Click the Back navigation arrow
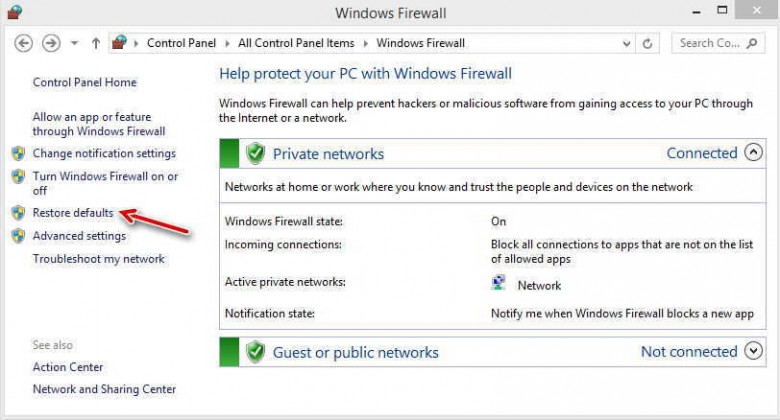 tap(23, 43)
